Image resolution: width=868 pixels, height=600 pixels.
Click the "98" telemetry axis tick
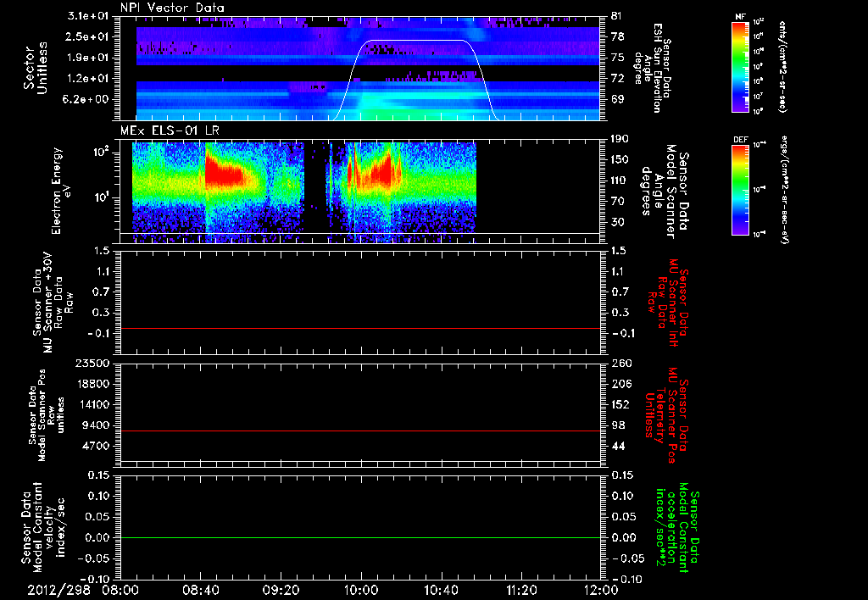pyautogui.click(x=617, y=425)
